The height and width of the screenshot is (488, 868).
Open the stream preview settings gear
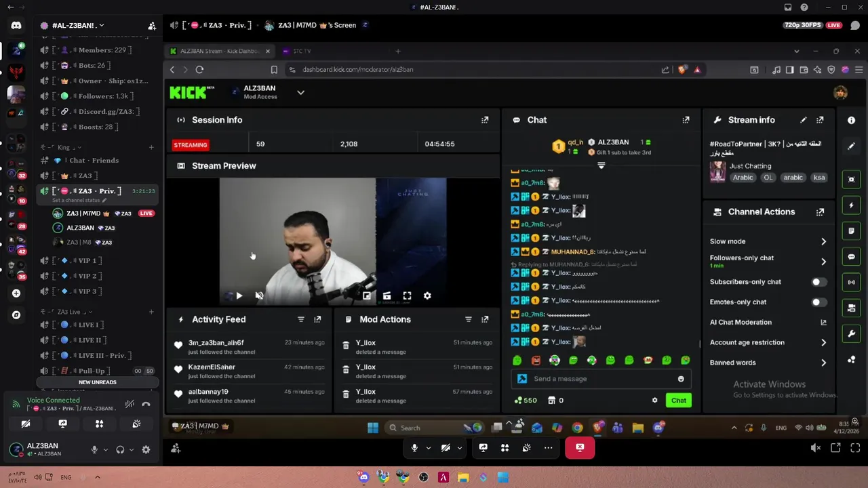click(427, 296)
